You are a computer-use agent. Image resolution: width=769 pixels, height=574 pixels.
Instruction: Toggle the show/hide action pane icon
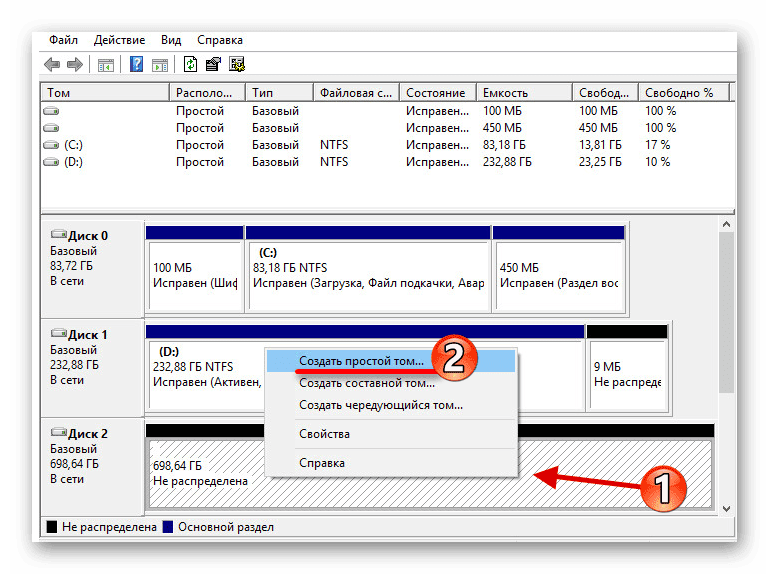click(159, 65)
